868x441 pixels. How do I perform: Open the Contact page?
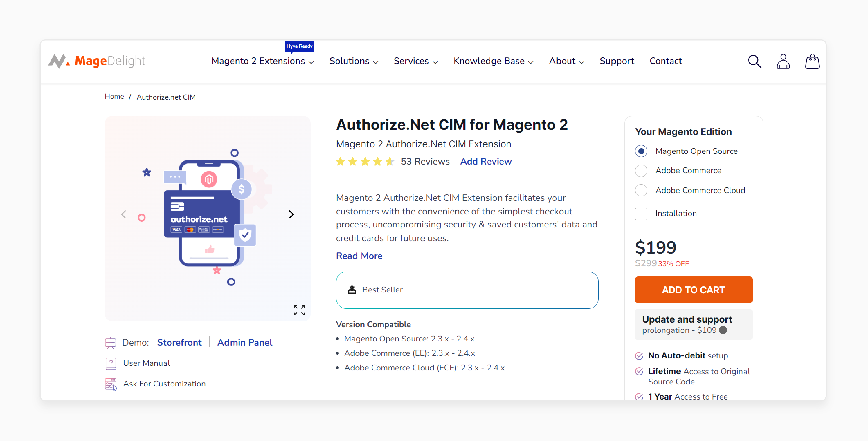666,61
